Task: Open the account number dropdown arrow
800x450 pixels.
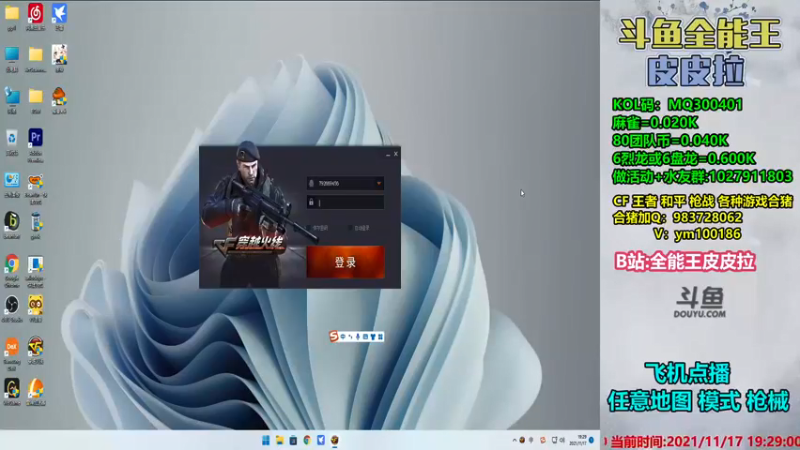Action: (x=379, y=183)
